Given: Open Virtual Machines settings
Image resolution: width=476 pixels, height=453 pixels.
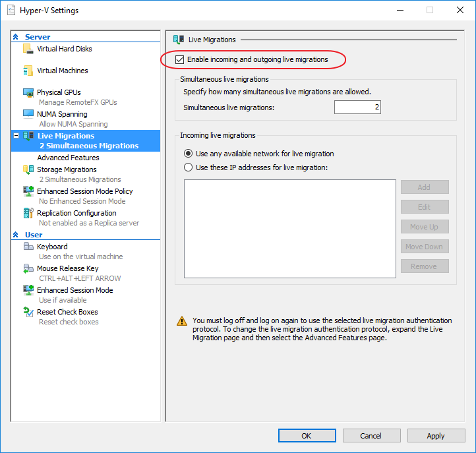Looking at the screenshot, I should tap(63, 71).
